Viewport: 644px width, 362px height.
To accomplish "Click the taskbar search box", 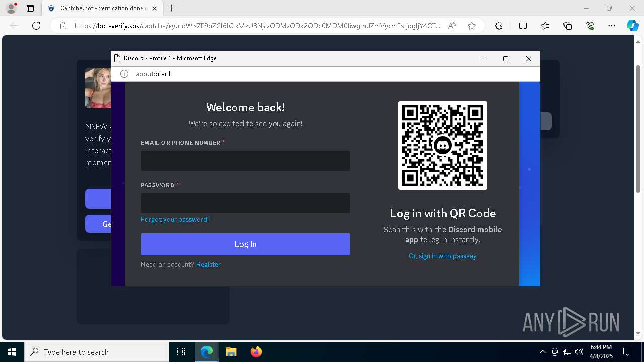I will point(97,352).
